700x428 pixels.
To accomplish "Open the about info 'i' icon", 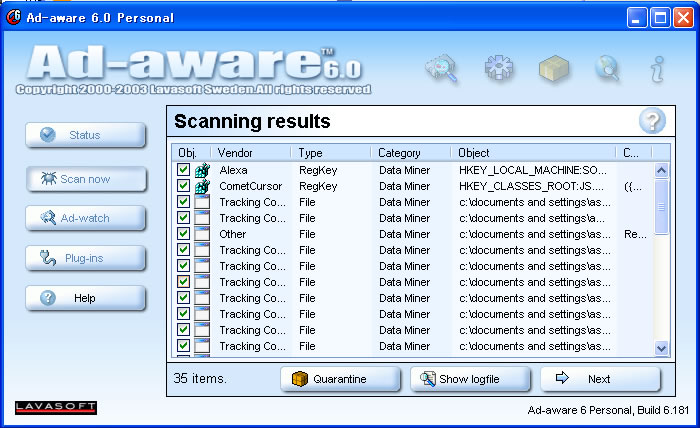I will (658, 69).
